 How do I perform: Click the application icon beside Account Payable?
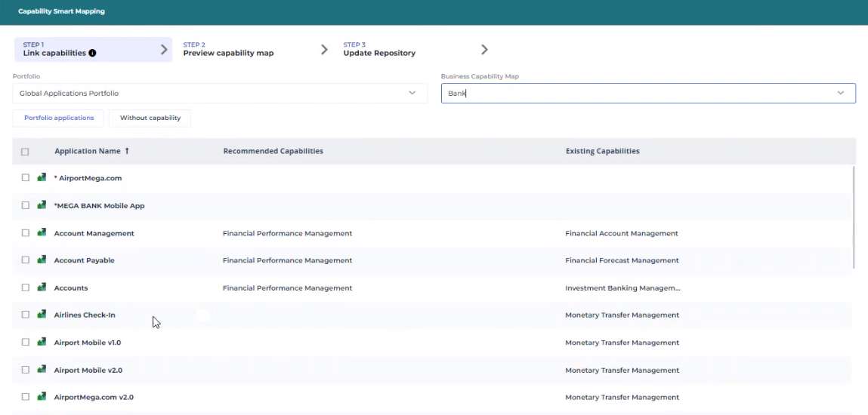42,260
